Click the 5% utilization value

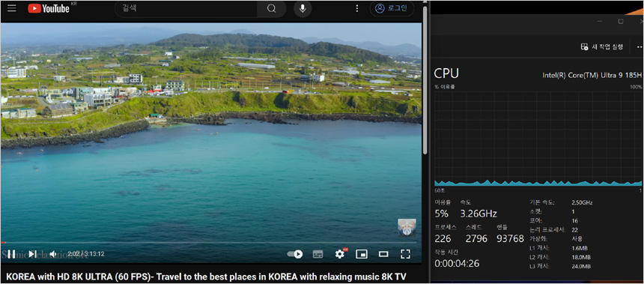coord(442,214)
